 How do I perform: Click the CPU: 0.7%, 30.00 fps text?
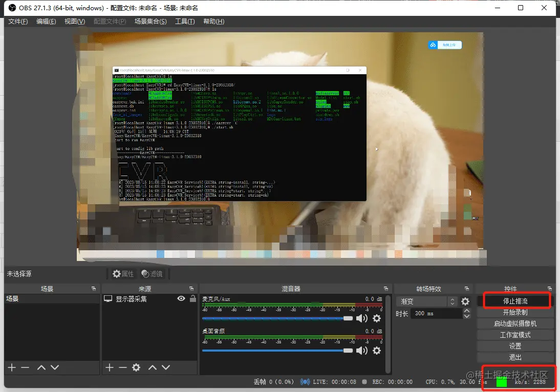coord(456,382)
